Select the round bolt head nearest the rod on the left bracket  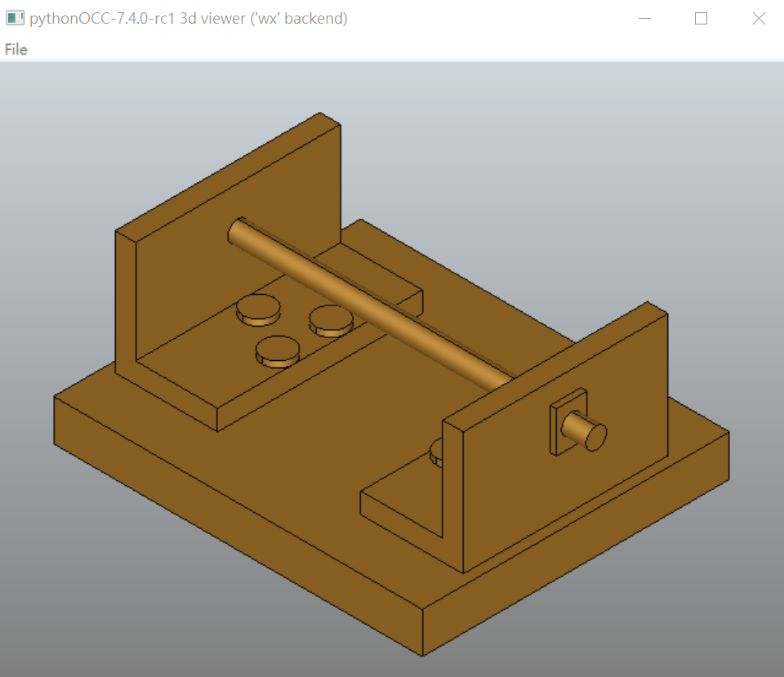pos(330,322)
